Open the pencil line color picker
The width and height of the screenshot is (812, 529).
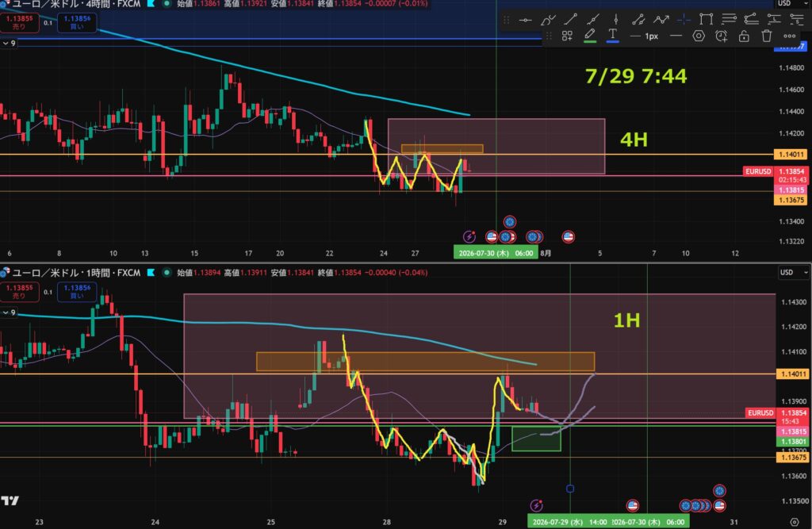[x=589, y=36]
